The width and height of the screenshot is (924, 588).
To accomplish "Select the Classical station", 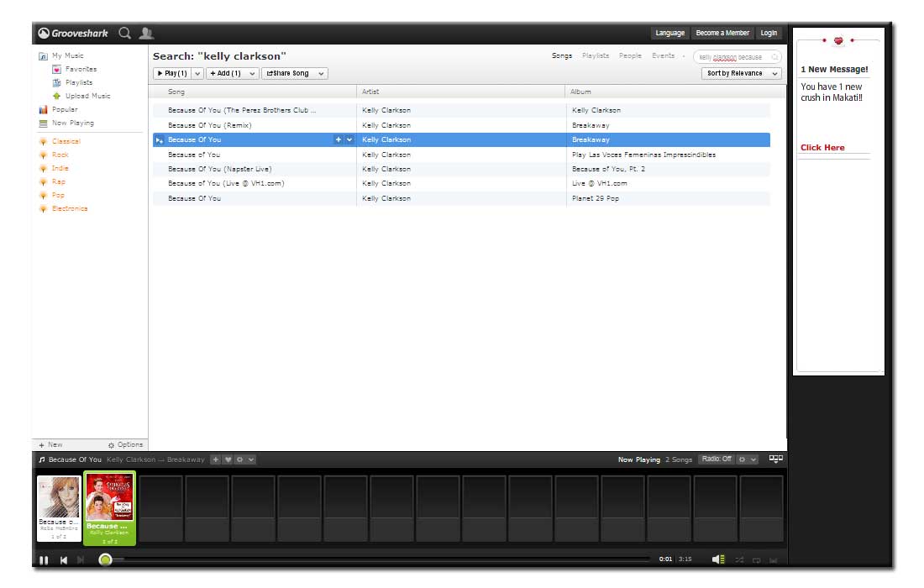I will (60, 141).
